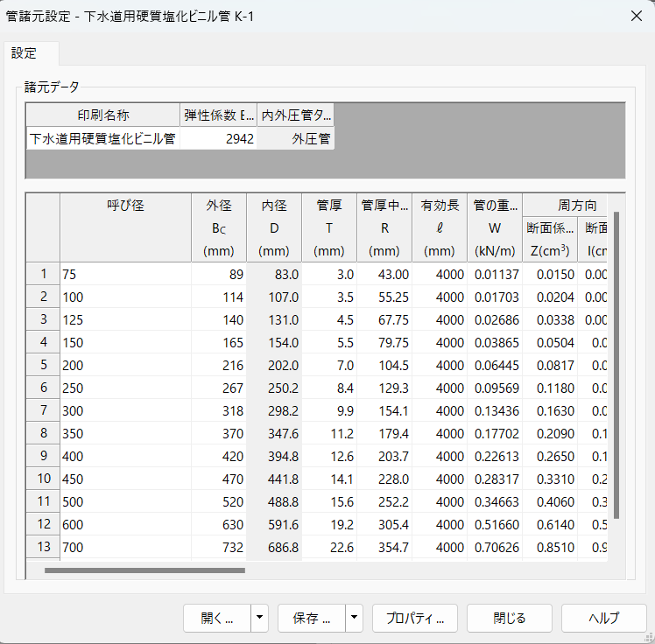Viewport: 655px width, 644px height.
Task: Click the 閉じる button
Action: coord(509,618)
